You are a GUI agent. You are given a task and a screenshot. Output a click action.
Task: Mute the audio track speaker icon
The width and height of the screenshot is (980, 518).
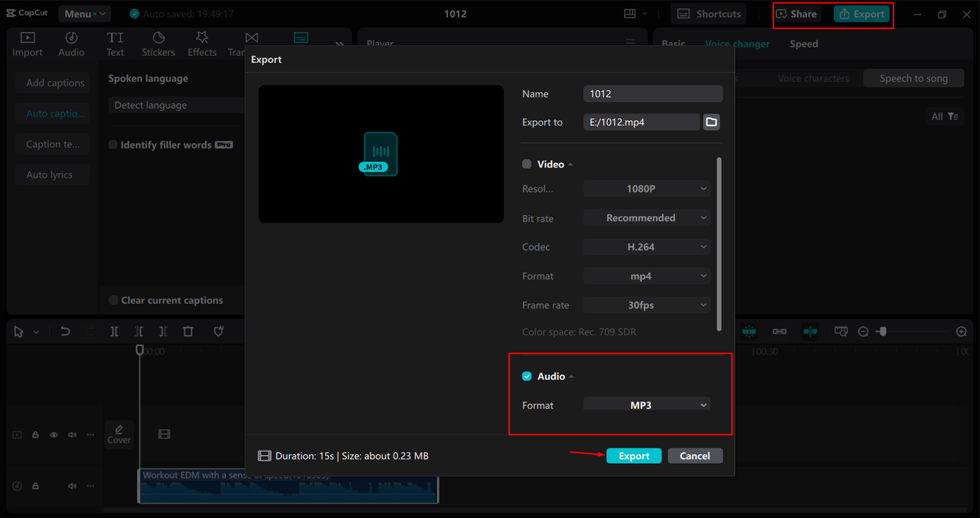click(72, 486)
